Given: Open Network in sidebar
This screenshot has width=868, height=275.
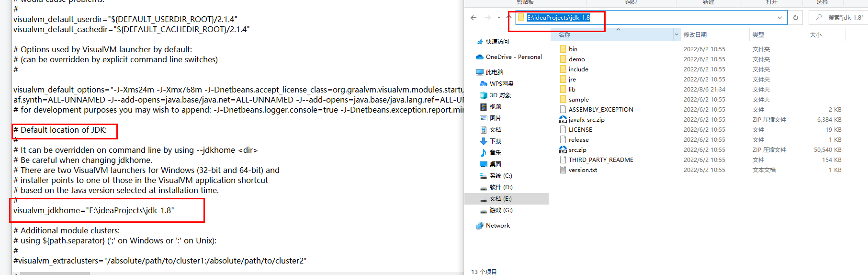Looking at the screenshot, I should [x=493, y=226].
